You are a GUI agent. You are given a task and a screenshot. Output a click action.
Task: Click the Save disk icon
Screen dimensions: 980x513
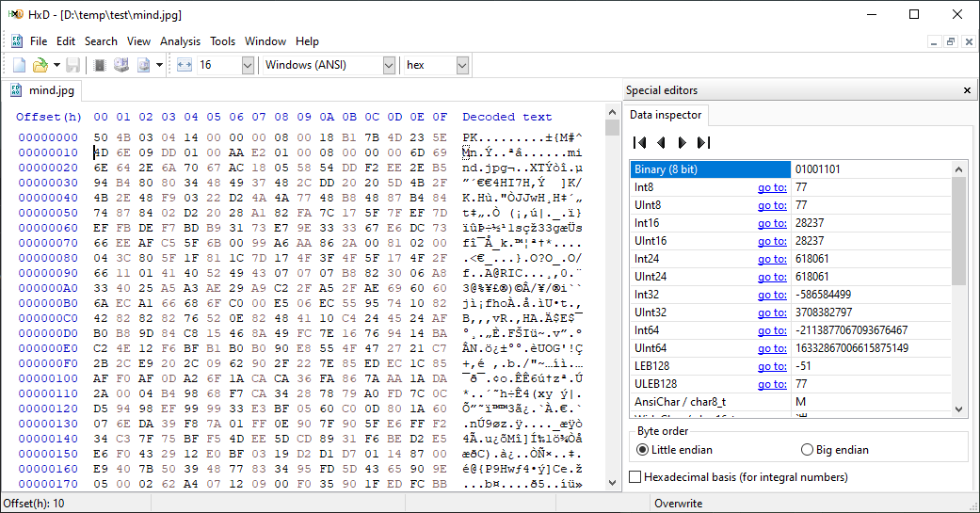(x=73, y=65)
